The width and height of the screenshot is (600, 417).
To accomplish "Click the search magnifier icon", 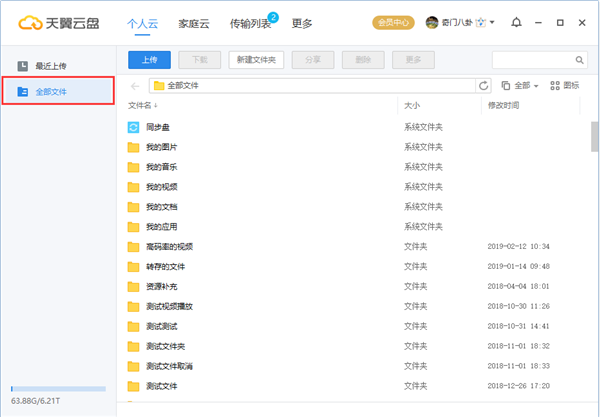I will pos(579,60).
